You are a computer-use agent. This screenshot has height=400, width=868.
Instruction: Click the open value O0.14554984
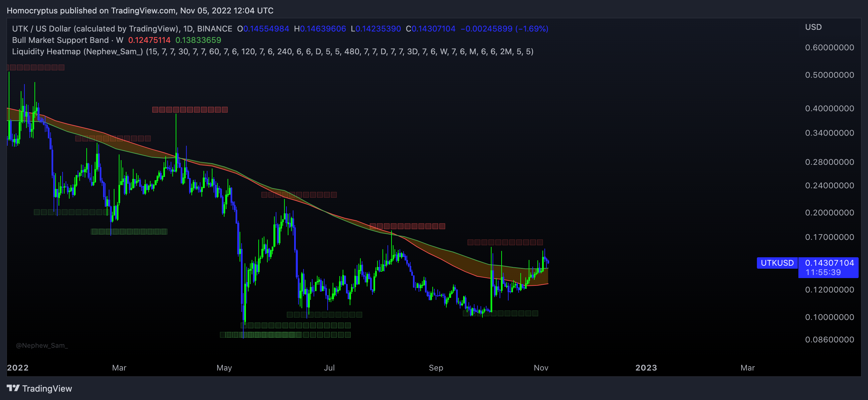click(263, 29)
